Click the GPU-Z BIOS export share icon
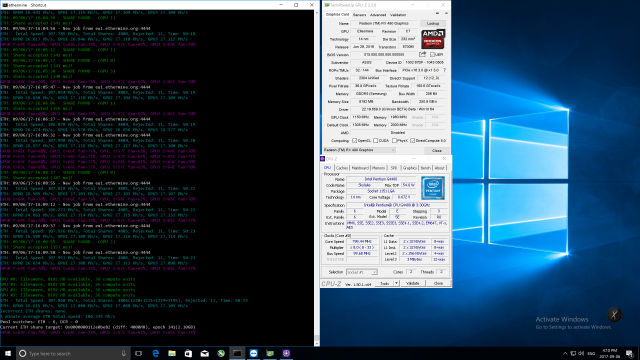Viewport: 640px width, 360px height. (422, 54)
